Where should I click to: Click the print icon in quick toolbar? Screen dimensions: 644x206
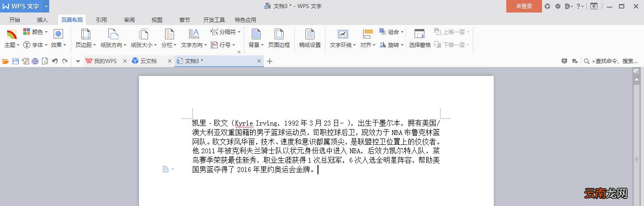click(x=35, y=61)
